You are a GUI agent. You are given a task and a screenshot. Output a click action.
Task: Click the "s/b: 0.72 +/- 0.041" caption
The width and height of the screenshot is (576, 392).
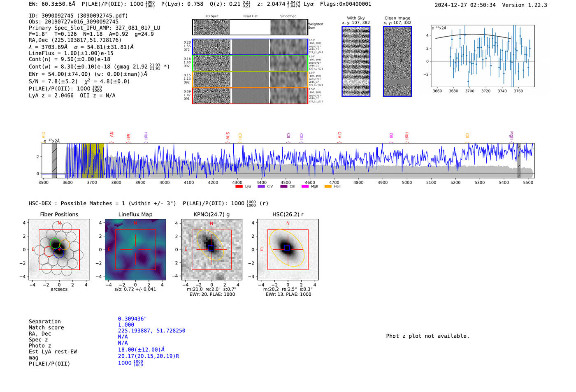tap(135, 289)
